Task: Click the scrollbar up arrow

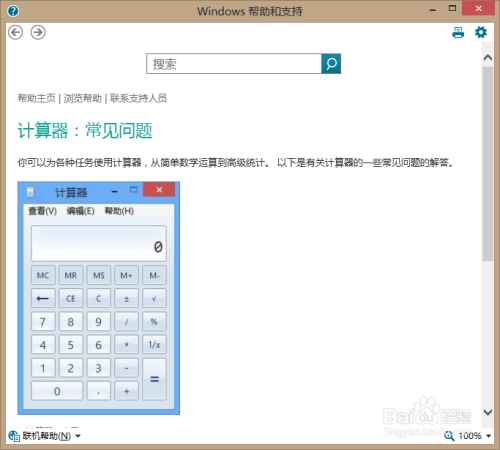Action: click(488, 57)
